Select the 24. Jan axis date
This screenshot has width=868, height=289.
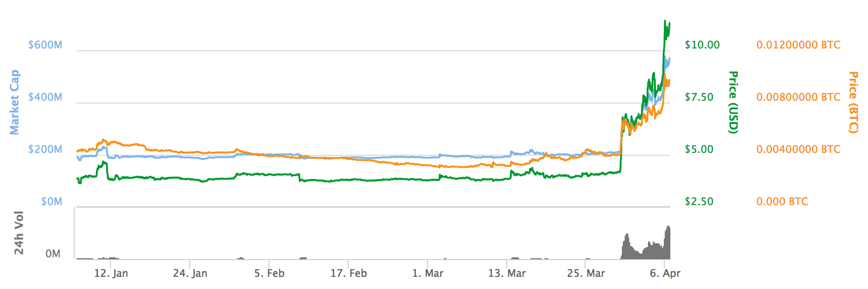coord(190,274)
